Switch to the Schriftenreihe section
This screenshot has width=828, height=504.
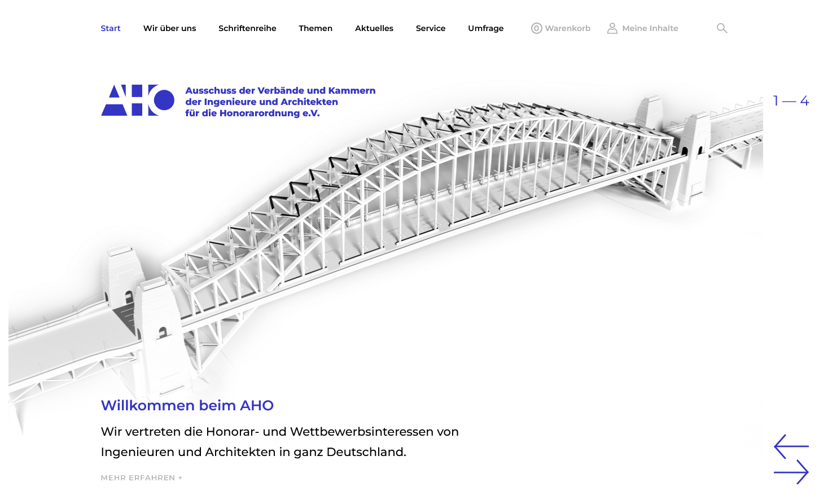[x=247, y=28]
